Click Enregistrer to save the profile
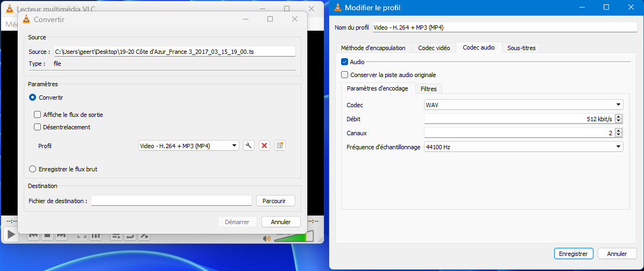 coord(574,253)
